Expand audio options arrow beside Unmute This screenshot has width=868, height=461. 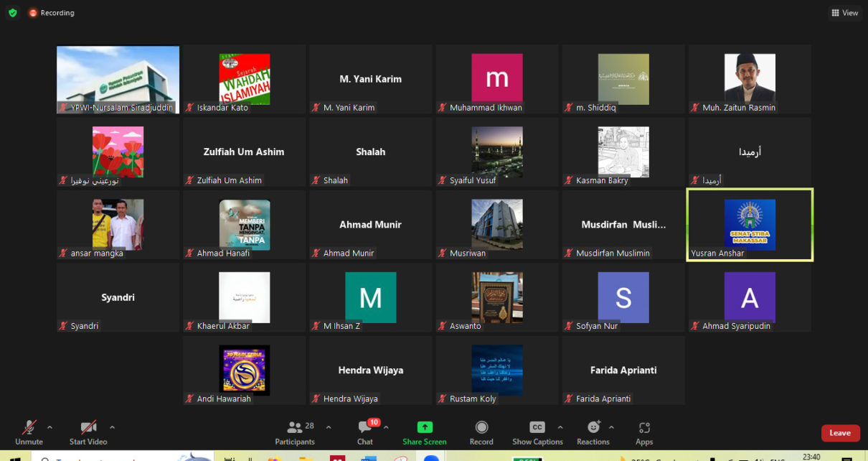[49, 427]
